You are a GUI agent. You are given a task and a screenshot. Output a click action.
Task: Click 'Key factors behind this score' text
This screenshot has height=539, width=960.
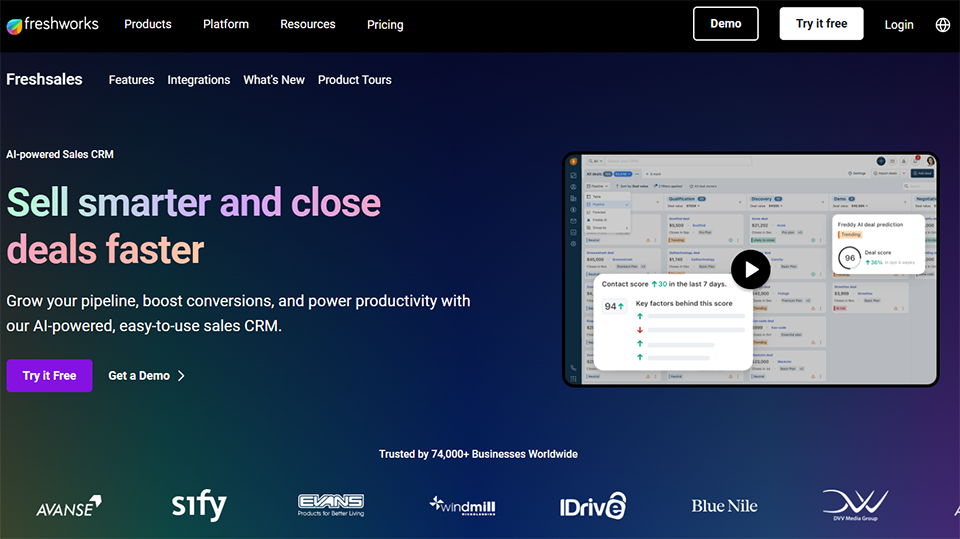pyautogui.click(x=684, y=303)
